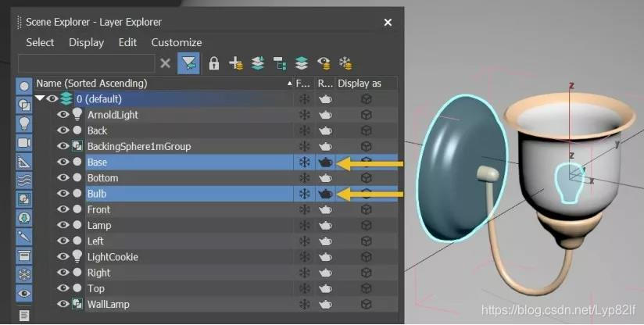Toggle display hidden objects sidebar eye icon
Screen dimensions: 644x325
(x=24, y=294)
